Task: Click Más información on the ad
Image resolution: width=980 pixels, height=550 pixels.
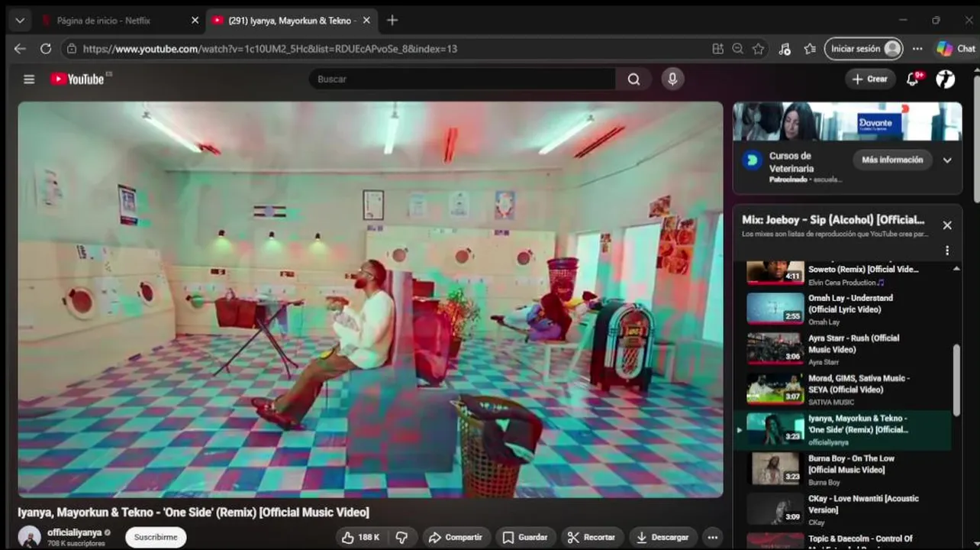Action: 892,160
